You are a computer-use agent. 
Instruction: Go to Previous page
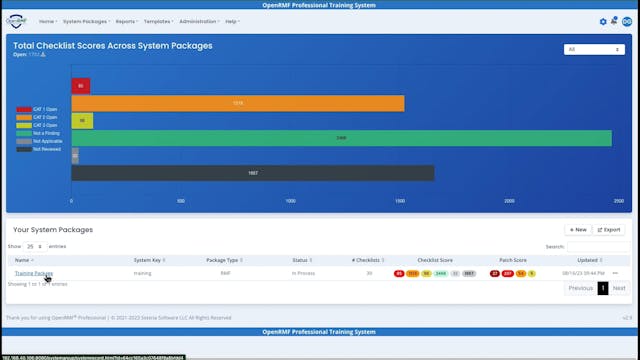(580, 288)
